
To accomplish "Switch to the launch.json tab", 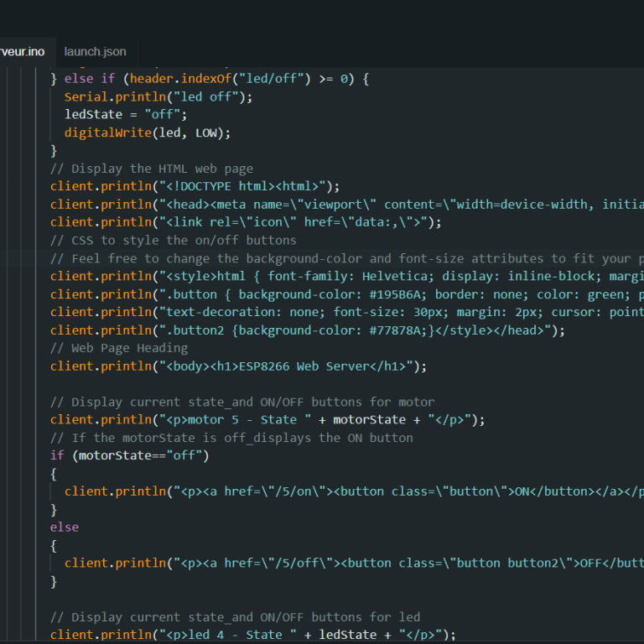I will (95, 52).
